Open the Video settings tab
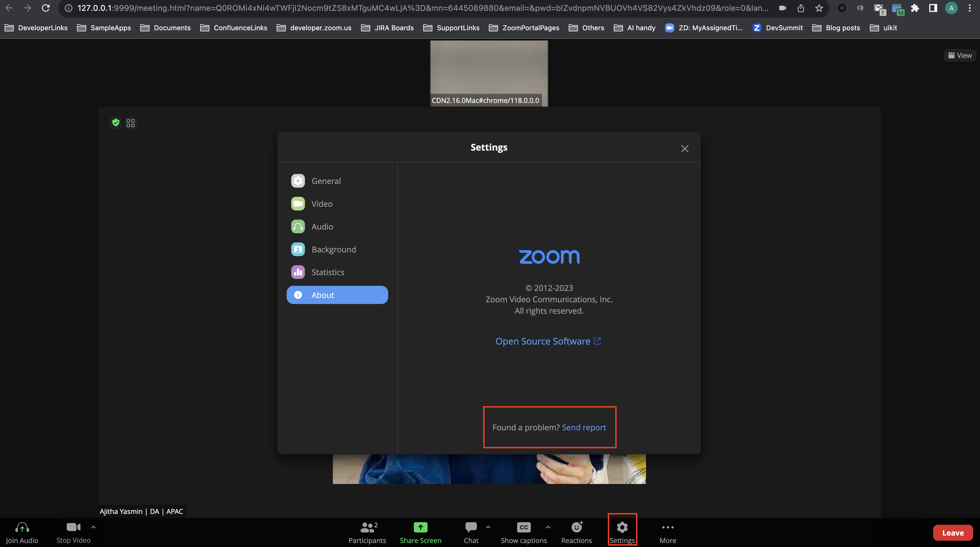The width and height of the screenshot is (980, 547). pos(337,204)
